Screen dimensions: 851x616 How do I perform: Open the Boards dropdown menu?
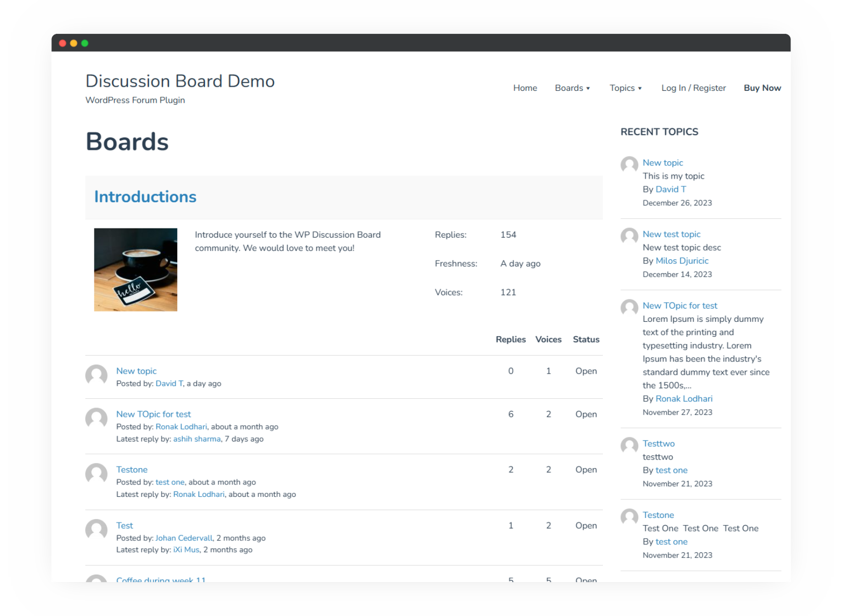pyautogui.click(x=572, y=88)
